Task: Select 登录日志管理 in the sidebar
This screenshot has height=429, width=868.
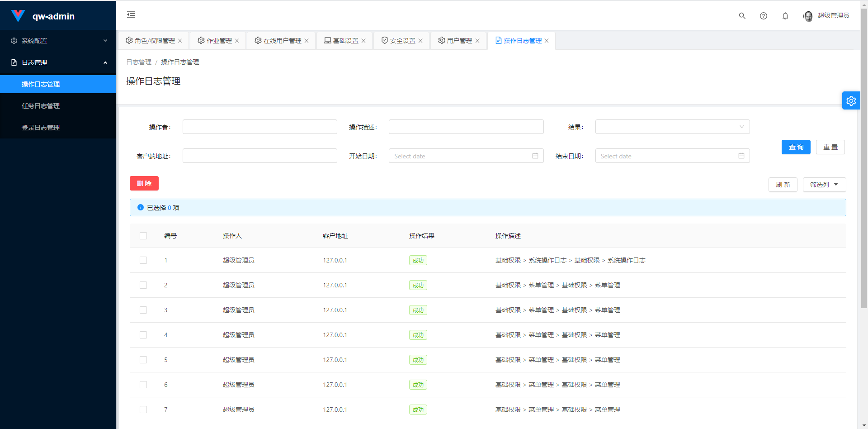Action: [58, 128]
